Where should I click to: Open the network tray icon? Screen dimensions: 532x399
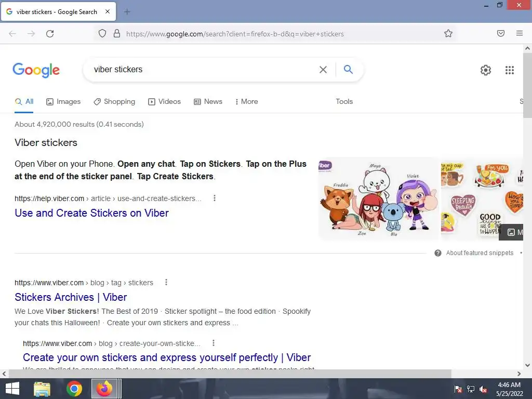tap(471, 389)
